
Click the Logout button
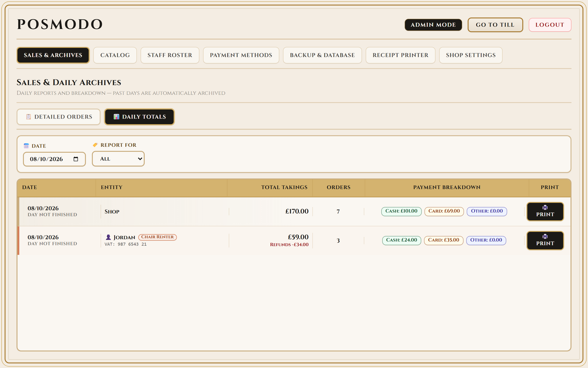[x=550, y=25]
